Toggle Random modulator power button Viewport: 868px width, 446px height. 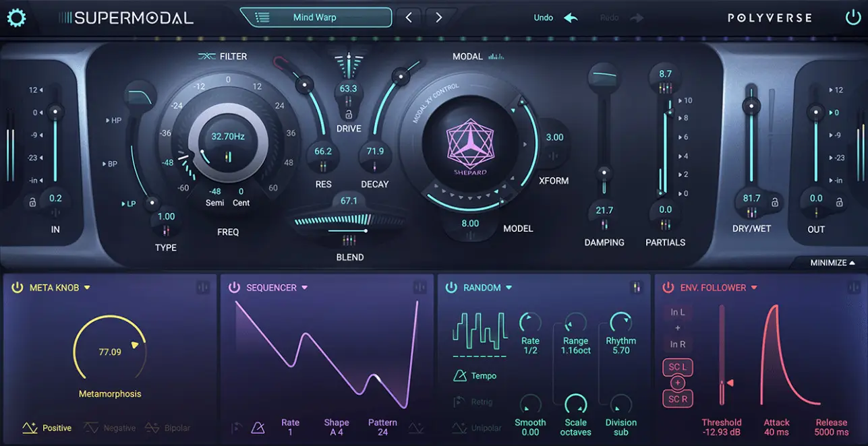coord(451,288)
